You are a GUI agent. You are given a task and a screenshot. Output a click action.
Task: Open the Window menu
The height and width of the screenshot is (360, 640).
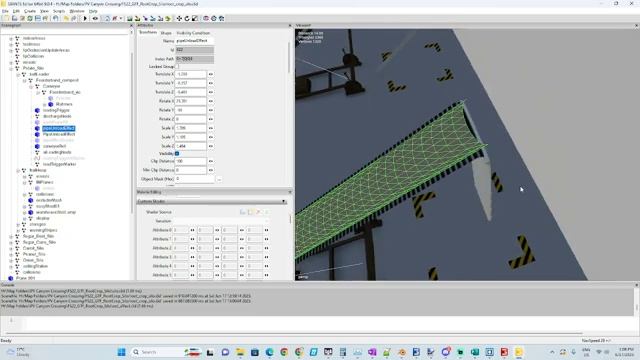tap(77, 11)
